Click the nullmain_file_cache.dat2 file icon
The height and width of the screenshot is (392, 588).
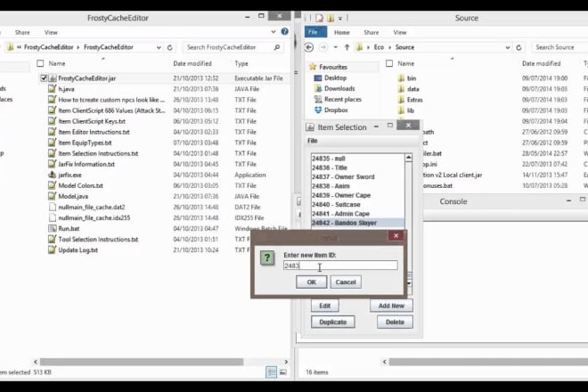[x=53, y=207]
